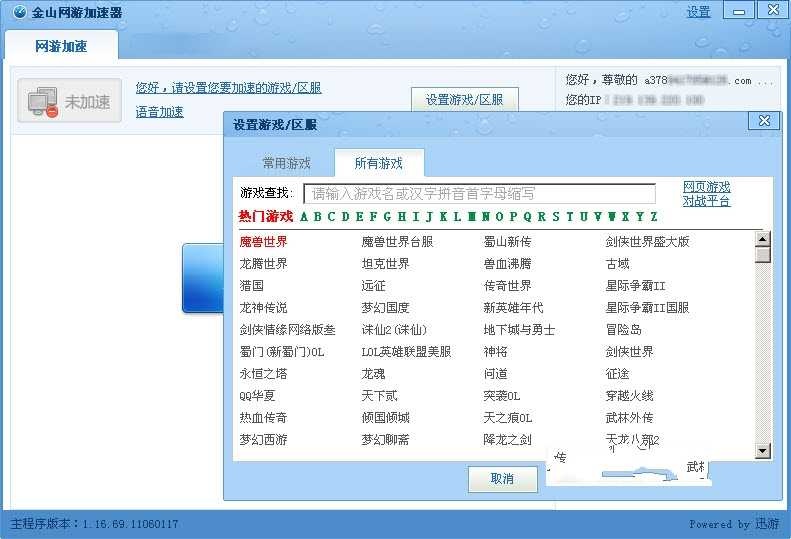Select the 网游加速 main tab
The height and width of the screenshot is (539, 791).
tap(61, 46)
